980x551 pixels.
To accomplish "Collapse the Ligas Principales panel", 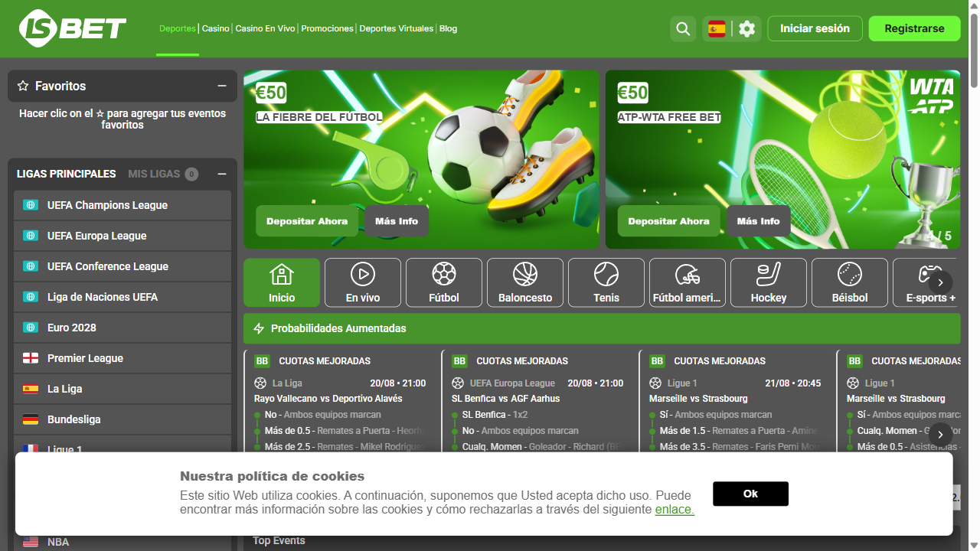I will (222, 174).
